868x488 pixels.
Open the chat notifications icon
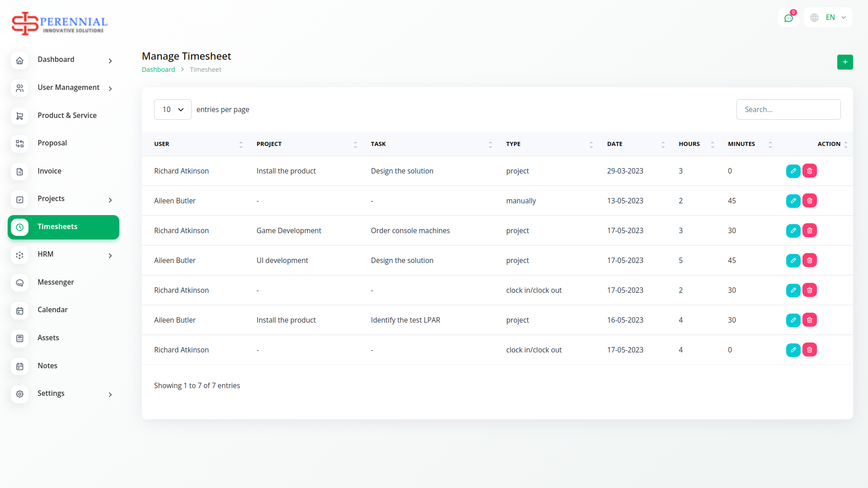788,18
